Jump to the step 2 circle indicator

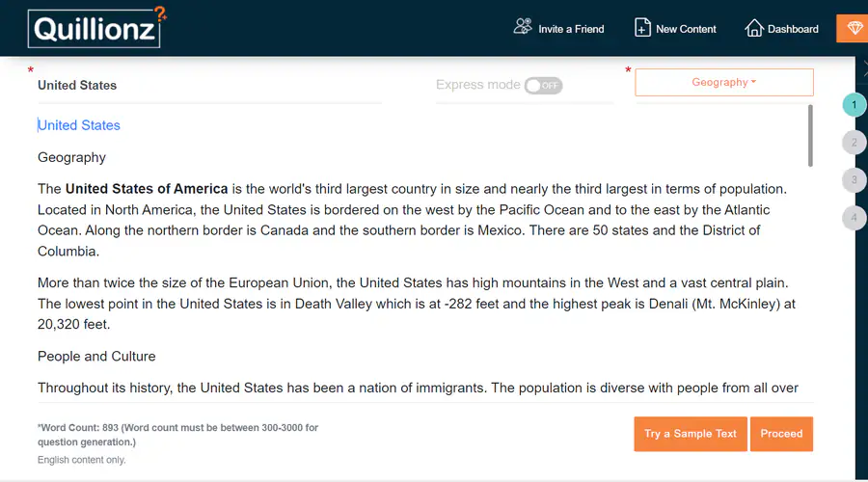pyautogui.click(x=854, y=143)
